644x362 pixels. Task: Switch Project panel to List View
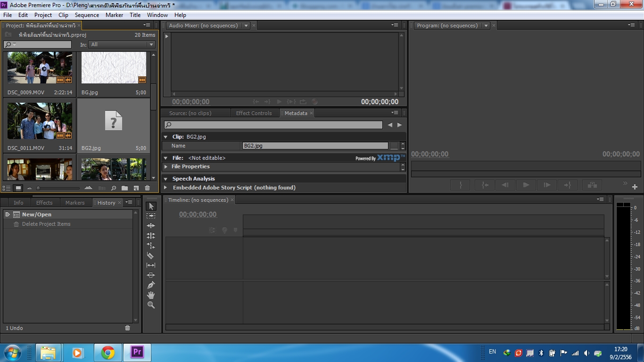[7, 188]
